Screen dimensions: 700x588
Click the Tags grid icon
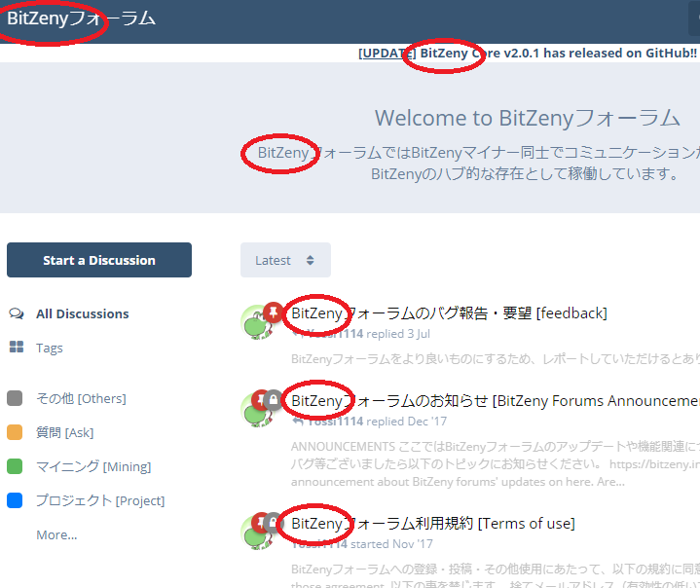(x=17, y=347)
